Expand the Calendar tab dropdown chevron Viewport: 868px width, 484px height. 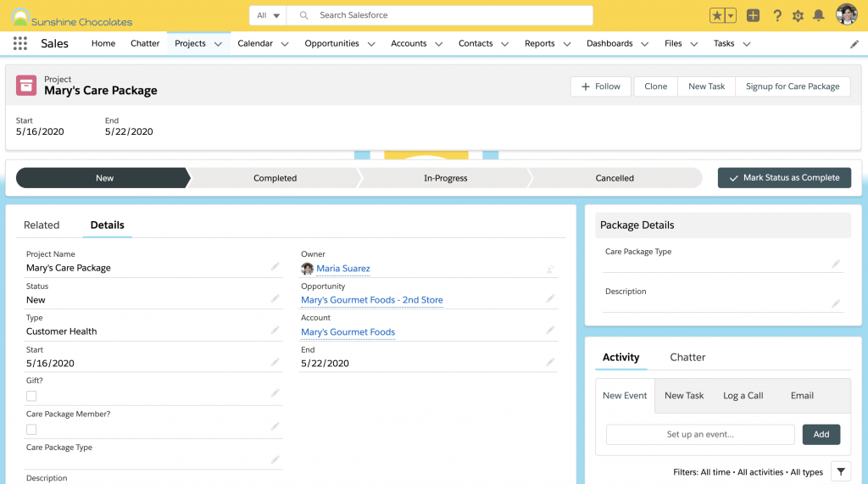(285, 44)
